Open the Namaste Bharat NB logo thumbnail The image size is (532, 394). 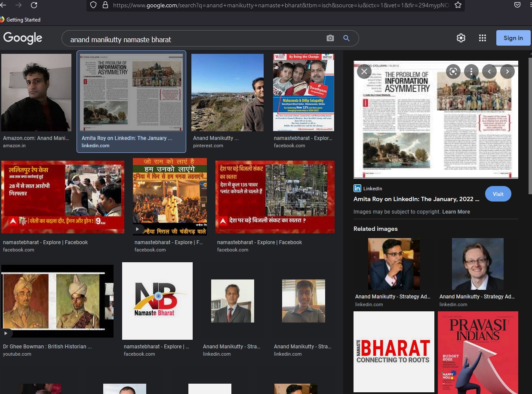click(157, 301)
